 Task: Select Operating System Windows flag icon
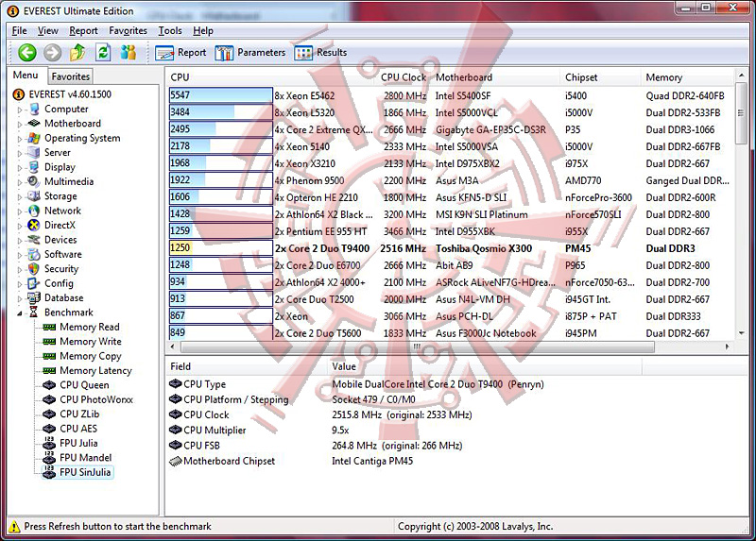pos(34,138)
